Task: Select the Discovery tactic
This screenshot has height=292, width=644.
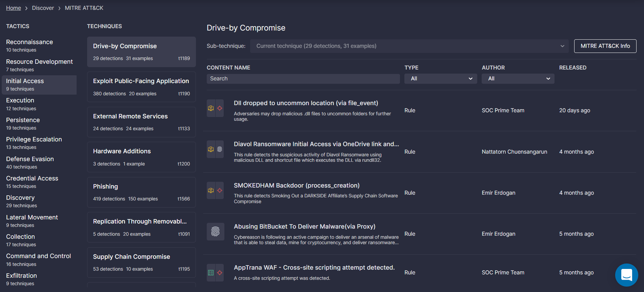Action: 39,201
